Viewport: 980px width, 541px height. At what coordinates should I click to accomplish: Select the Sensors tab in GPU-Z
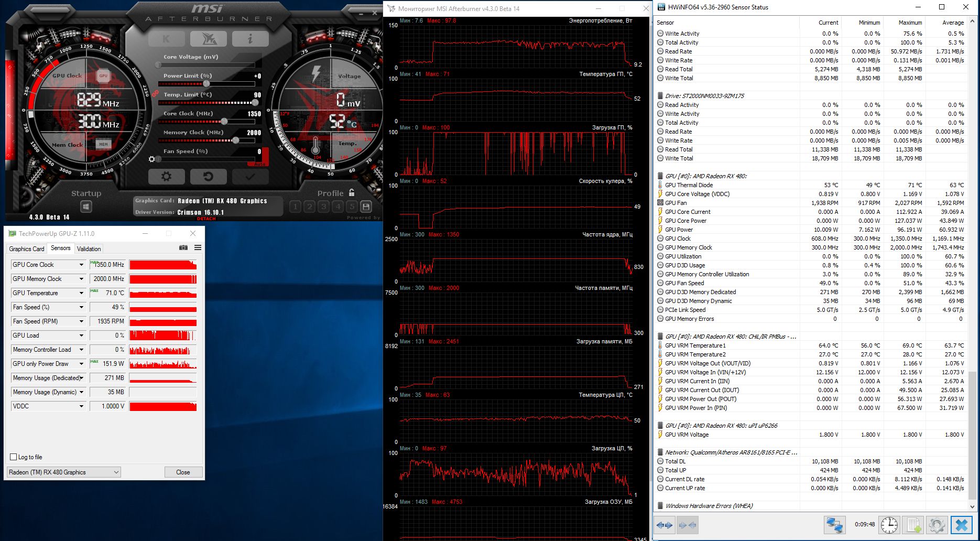tap(61, 248)
